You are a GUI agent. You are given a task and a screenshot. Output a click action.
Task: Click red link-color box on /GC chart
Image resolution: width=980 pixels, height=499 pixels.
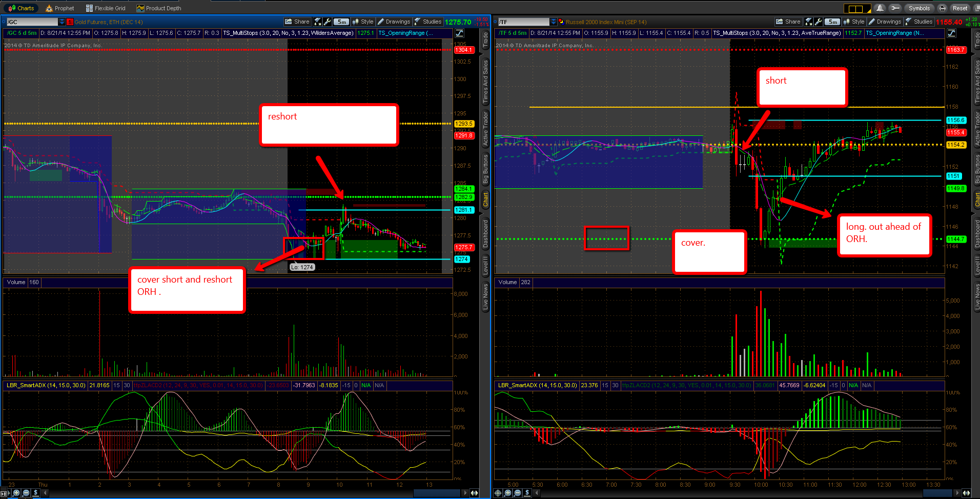coord(70,22)
